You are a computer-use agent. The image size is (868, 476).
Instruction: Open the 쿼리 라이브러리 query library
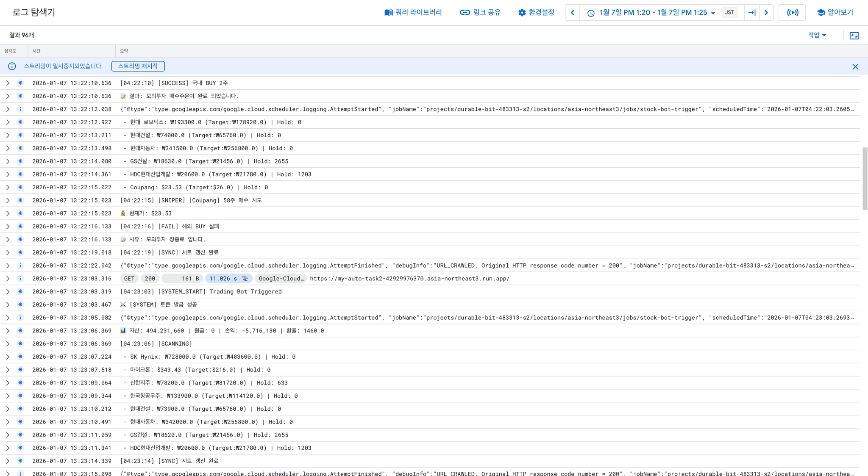tap(413, 12)
